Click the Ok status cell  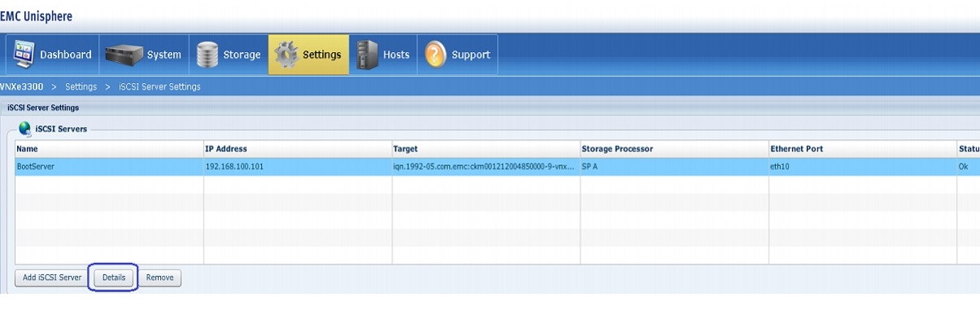[x=968, y=166]
